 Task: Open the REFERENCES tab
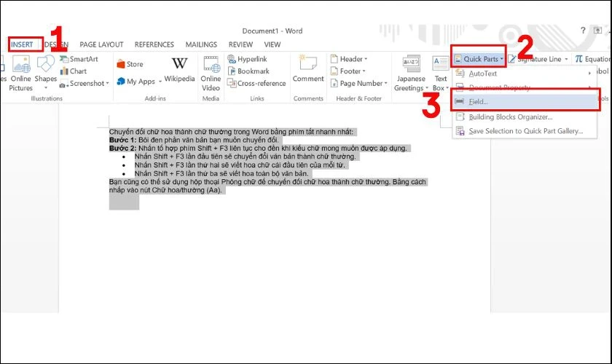click(x=154, y=44)
